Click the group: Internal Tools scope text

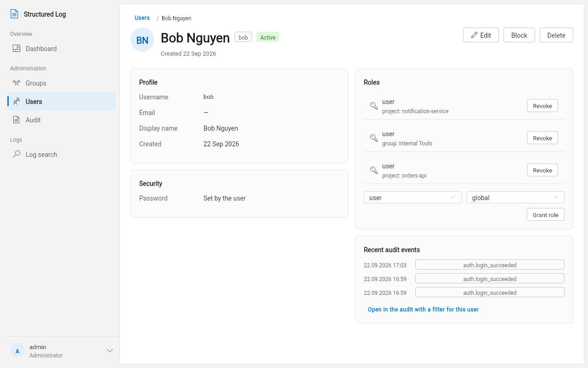pyautogui.click(x=407, y=144)
